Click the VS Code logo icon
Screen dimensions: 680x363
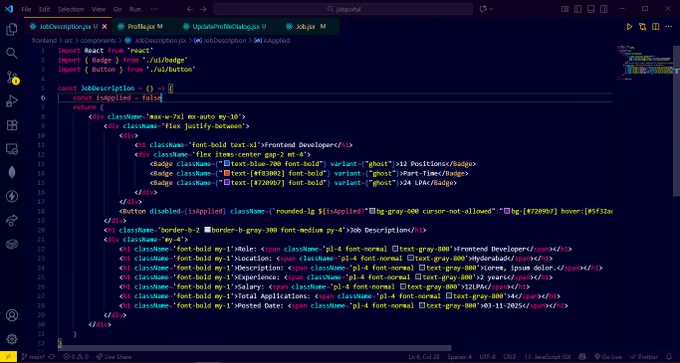(x=9, y=9)
